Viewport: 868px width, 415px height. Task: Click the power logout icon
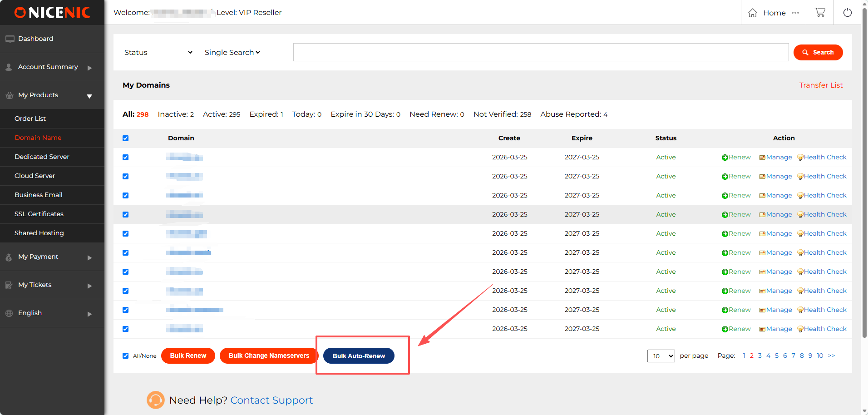point(848,13)
